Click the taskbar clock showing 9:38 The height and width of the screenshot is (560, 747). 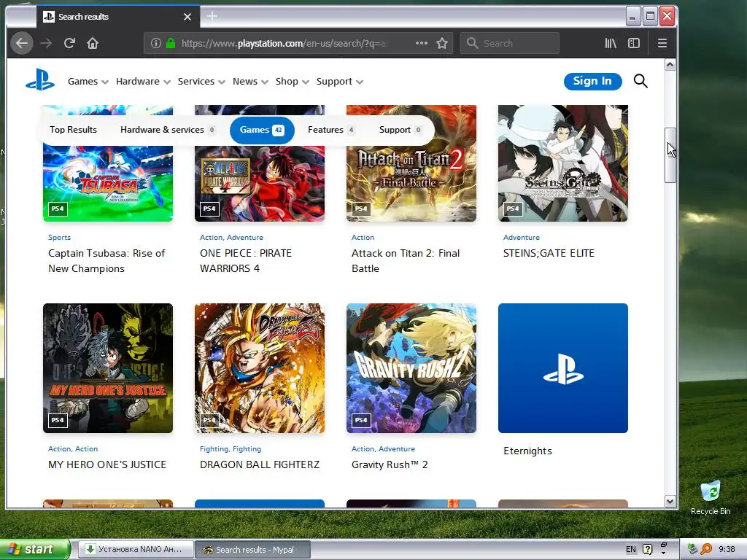pos(727,549)
